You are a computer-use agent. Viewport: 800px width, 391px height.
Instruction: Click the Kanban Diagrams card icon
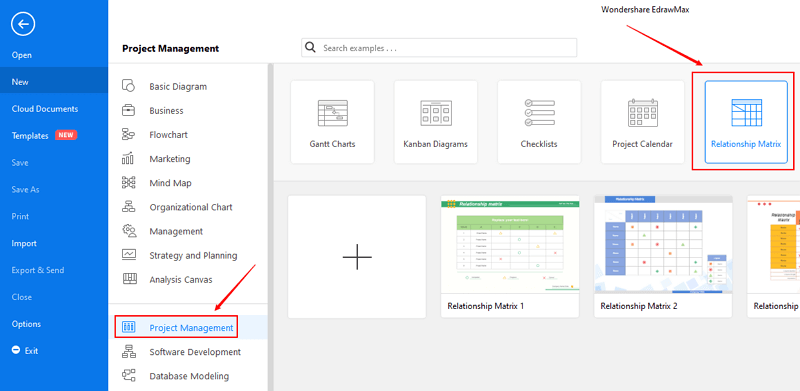(436, 113)
